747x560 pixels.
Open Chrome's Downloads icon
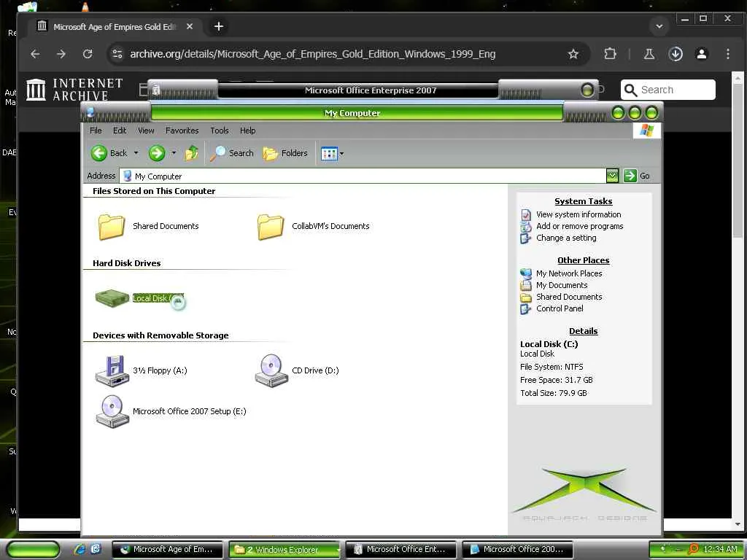[x=676, y=54]
